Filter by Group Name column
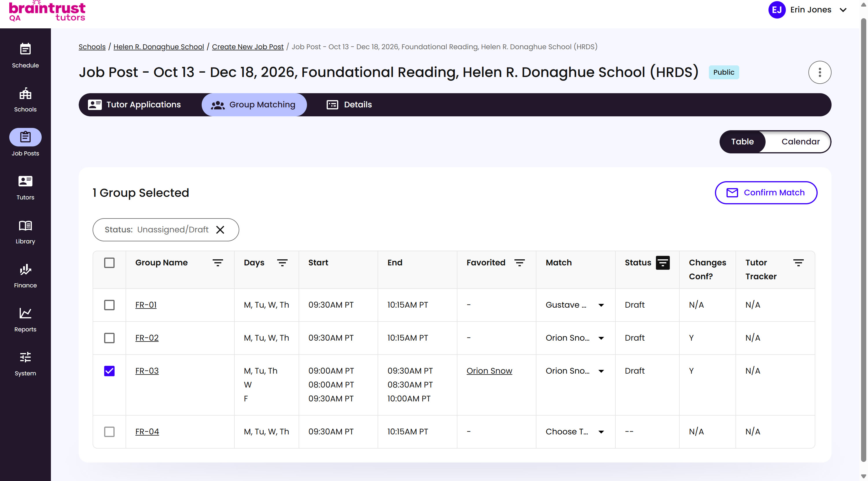Image resolution: width=868 pixels, height=481 pixels. [218, 262]
